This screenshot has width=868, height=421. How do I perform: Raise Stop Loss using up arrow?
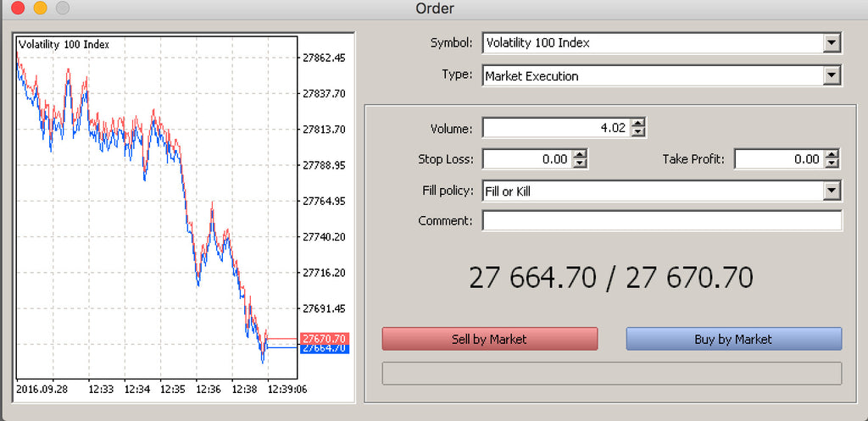point(580,155)
